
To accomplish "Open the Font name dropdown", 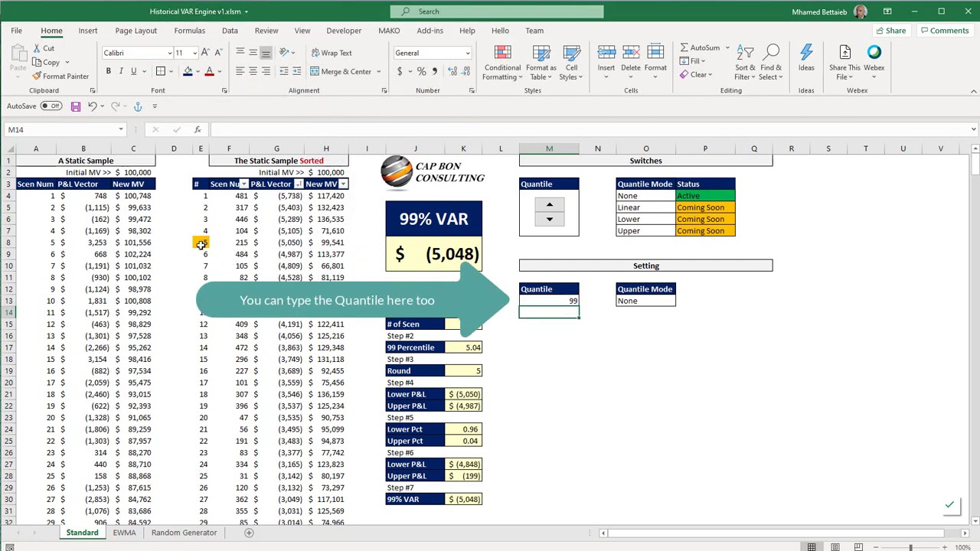I will pyautogui.click(x=170, y=53).
